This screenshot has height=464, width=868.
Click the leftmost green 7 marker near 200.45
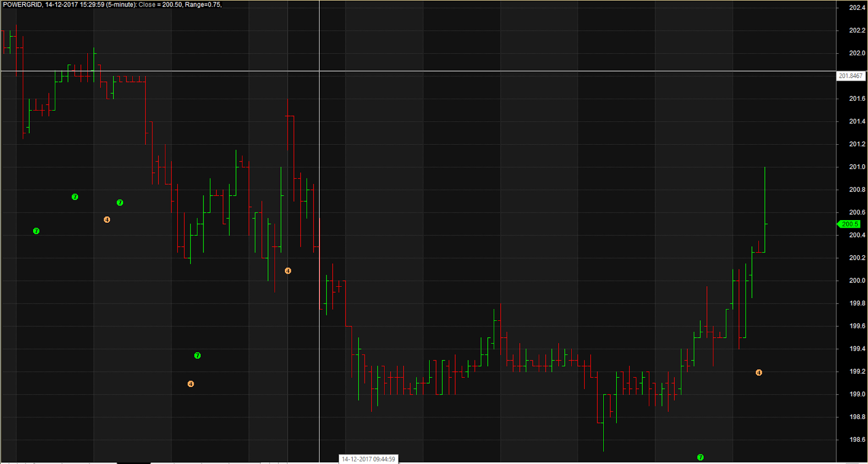[36, 231]
